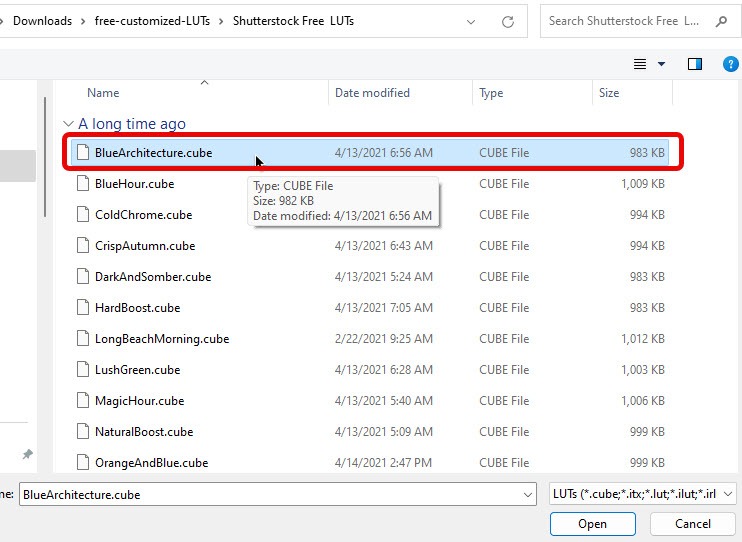Image resolution: width=742 pixels, height=542 pixels.
Task: Open help with the blue question mark icon
Action: pos(730,64)
